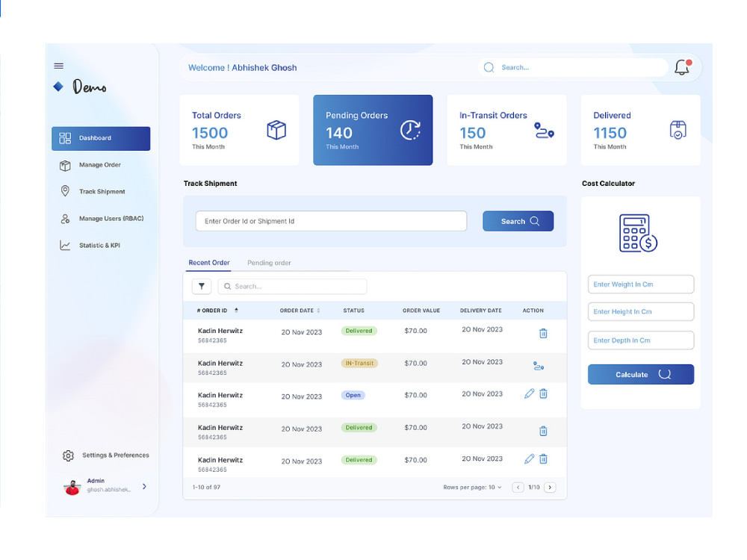
Task: Click the Order Value column header
Action: pos(421,311)
